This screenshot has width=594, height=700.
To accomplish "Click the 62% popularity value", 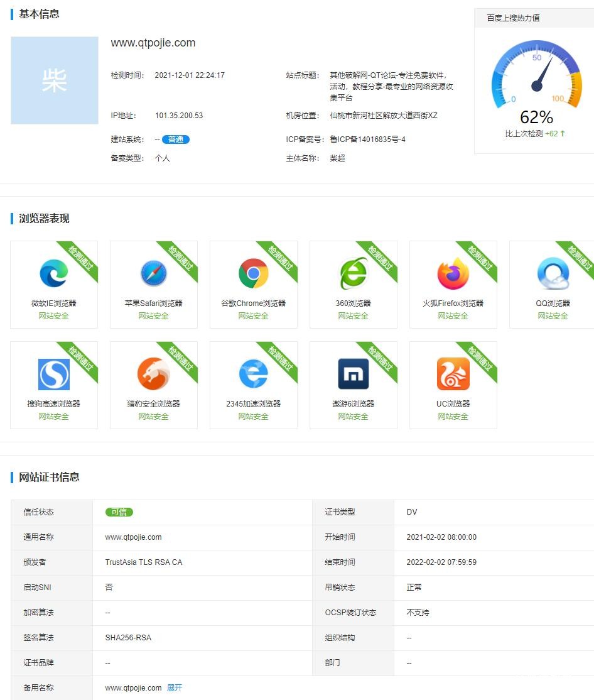I will pos(536,118).
